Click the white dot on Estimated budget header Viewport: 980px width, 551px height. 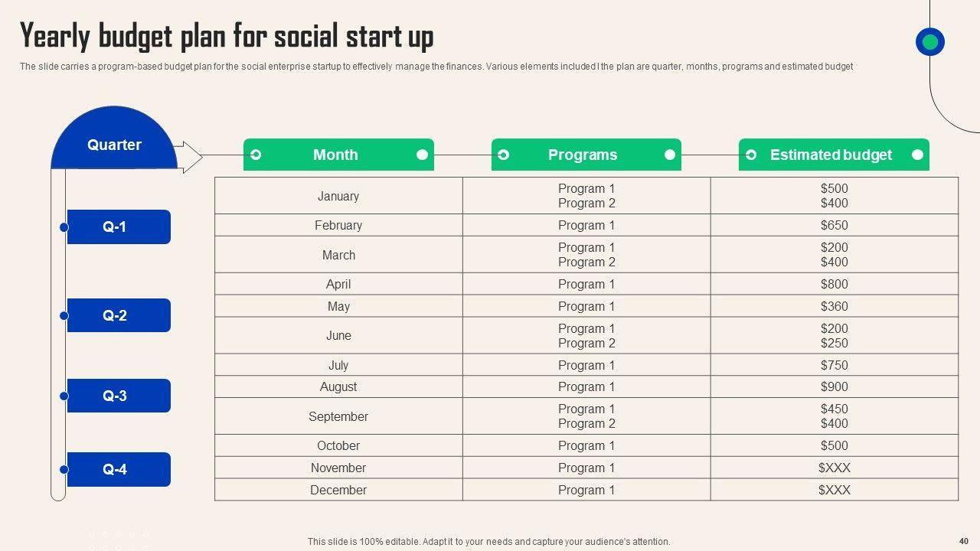tap(917, 155)
